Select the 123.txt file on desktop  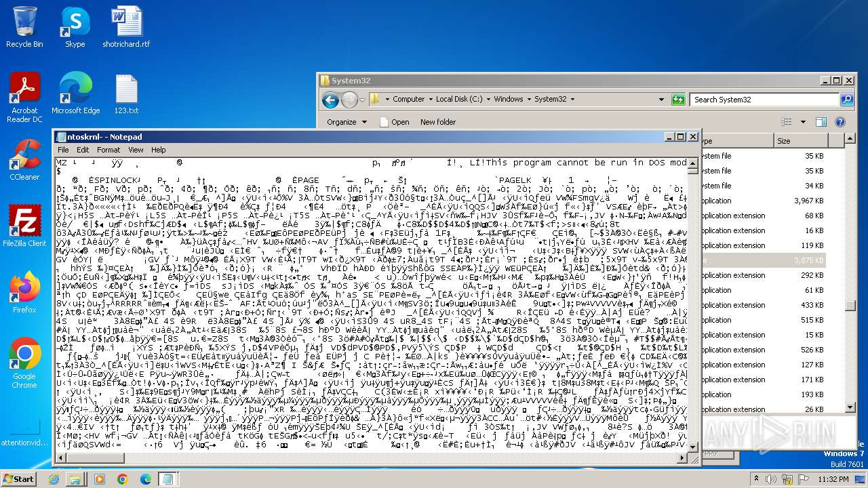click(x=126, y=93)
